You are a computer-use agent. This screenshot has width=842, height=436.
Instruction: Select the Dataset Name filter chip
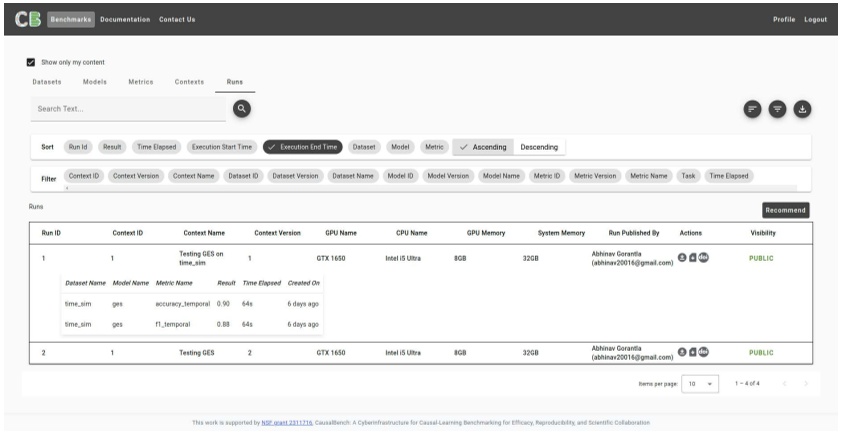[x=352, y=176]
